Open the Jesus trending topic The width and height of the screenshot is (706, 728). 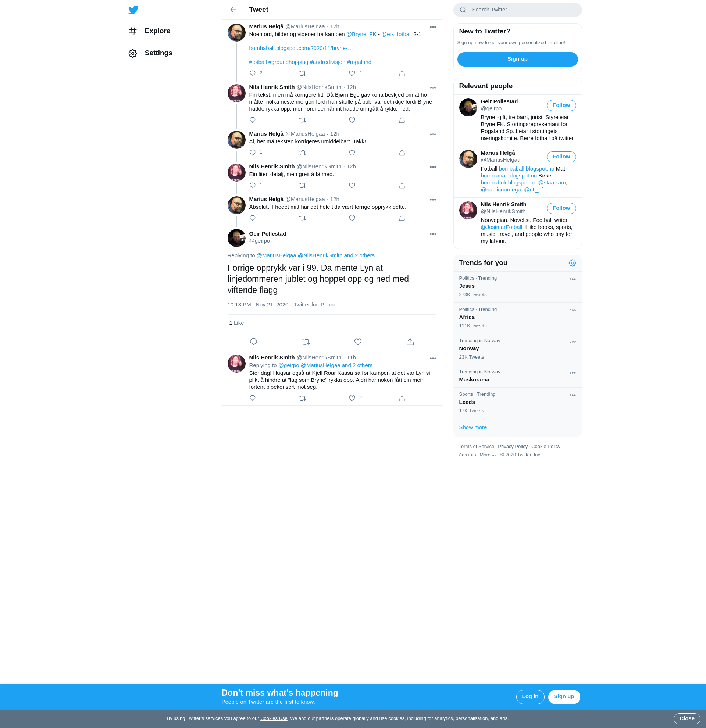tap(517, 287)
